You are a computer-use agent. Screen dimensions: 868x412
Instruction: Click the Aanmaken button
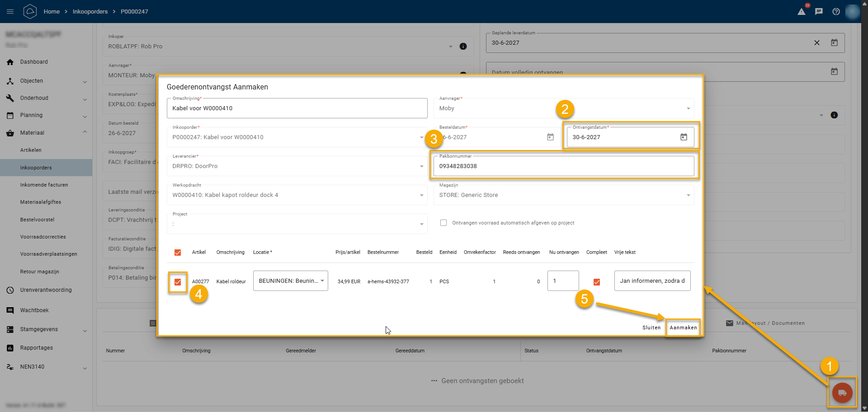tap(683, 328)
